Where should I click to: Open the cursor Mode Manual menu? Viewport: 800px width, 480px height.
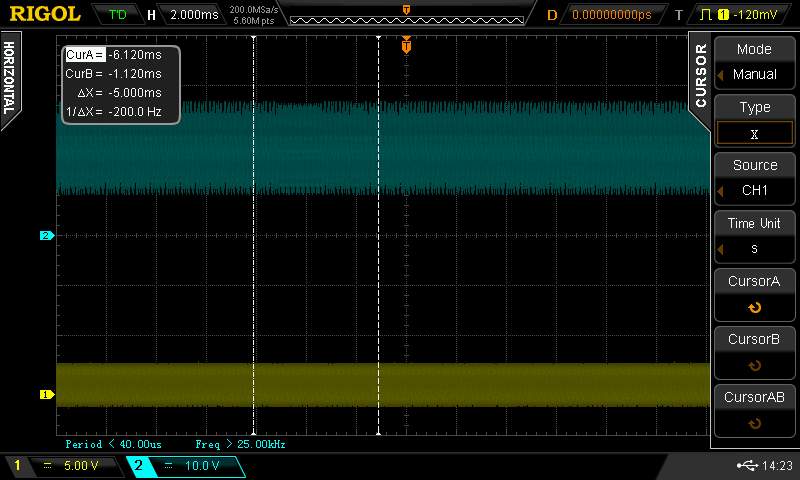tap(754, 62)
